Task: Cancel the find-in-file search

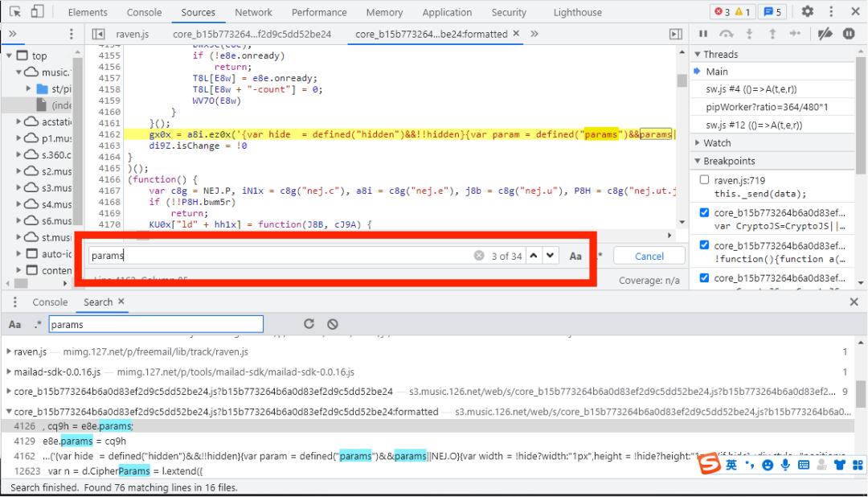Action: coord(649,256)
